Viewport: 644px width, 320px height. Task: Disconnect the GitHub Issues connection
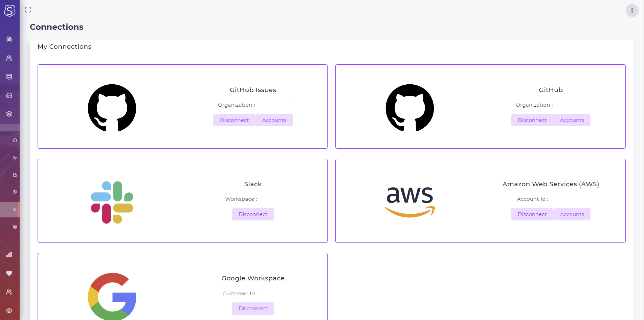234,120
